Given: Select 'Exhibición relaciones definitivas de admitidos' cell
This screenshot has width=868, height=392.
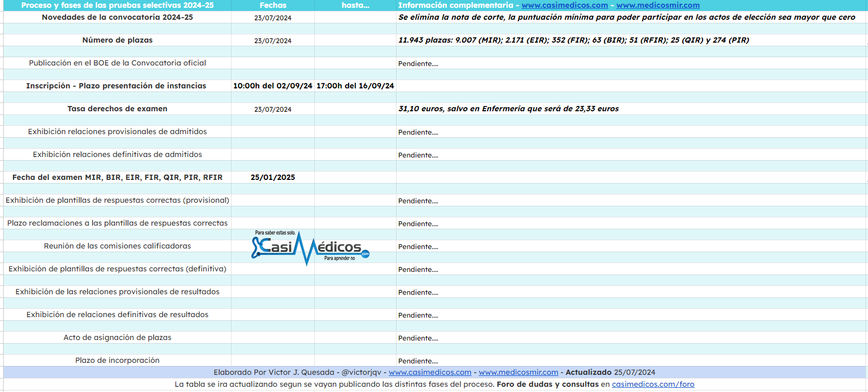Looking at the screenshot, I should [x=118, y=154].
